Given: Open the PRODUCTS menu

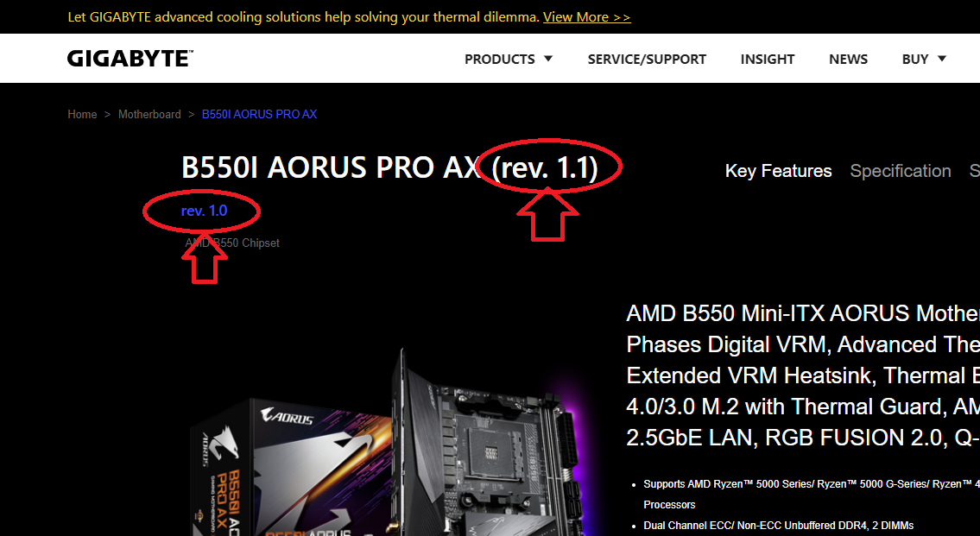Looking at the screenshot, I should [x=499, y=59].
